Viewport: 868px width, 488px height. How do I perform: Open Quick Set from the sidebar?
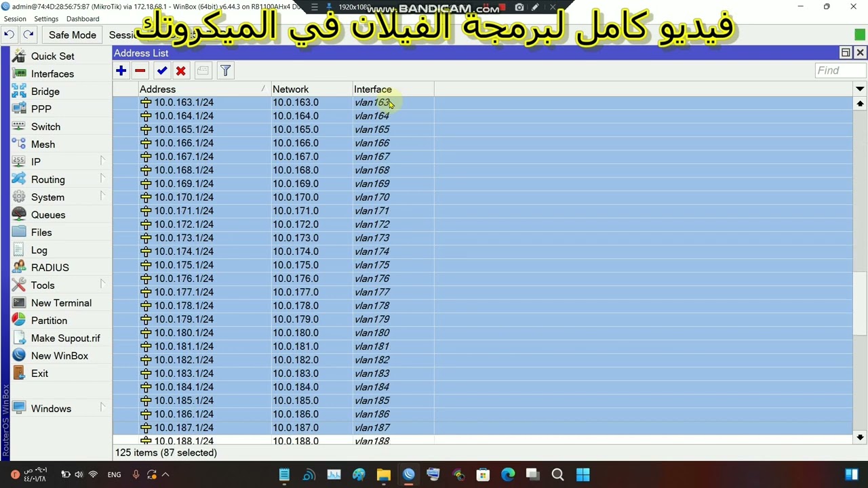tap(52, 56)
